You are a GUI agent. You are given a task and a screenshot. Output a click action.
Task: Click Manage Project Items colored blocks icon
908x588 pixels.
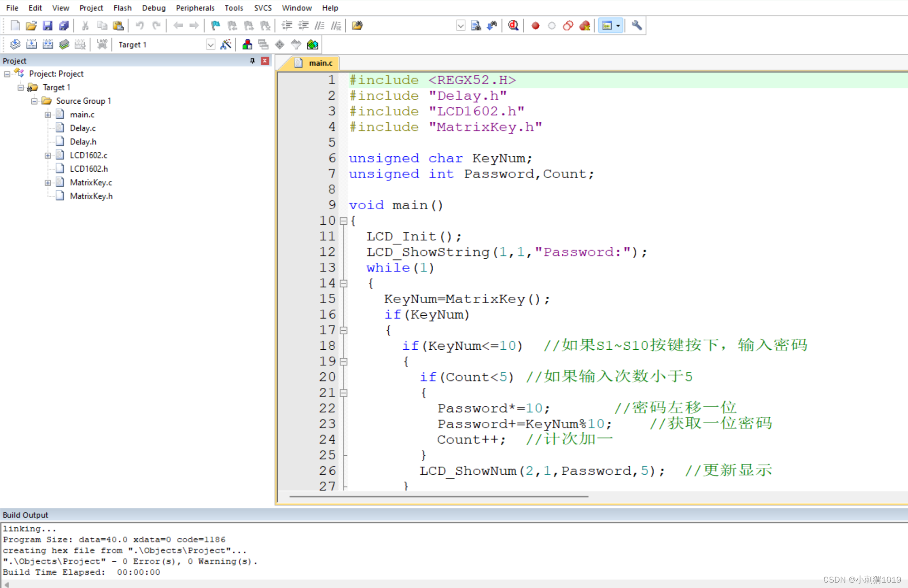click(x=247, y=44)
